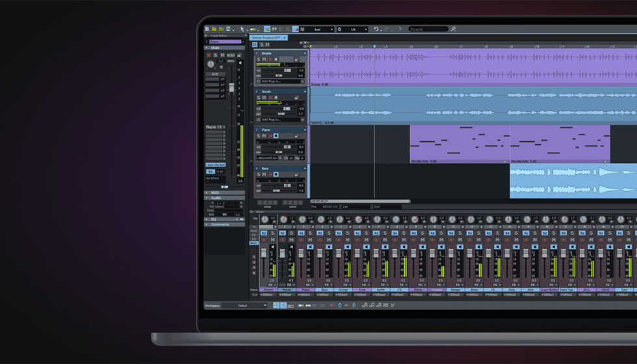Open the Beat snap mode dropdown
This screenshot has height=364, width=637.
point(319,29)
